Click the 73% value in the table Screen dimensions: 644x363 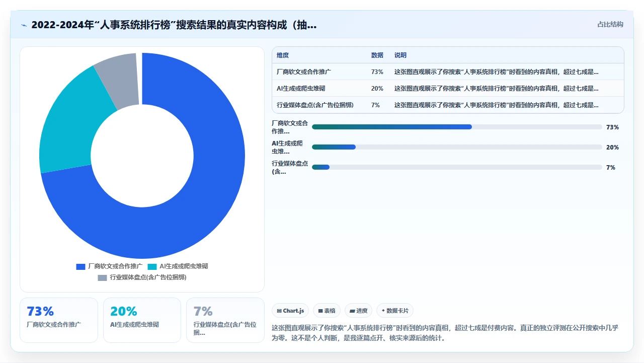pos(377,72)
